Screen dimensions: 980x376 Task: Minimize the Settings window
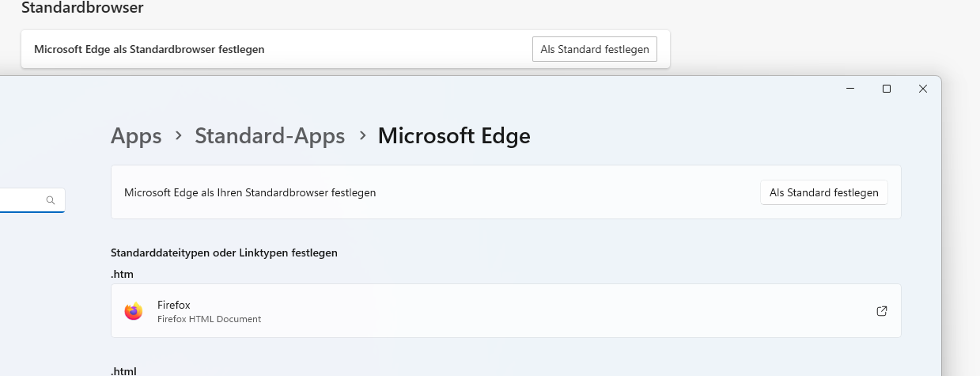(850, 89)
